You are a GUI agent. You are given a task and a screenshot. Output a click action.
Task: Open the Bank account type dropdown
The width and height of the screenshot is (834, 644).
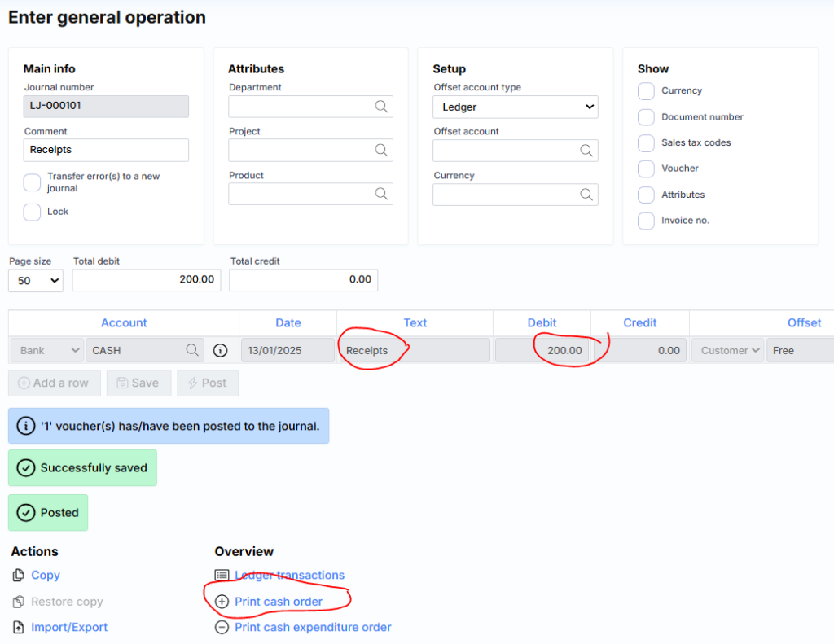(48, 350)
